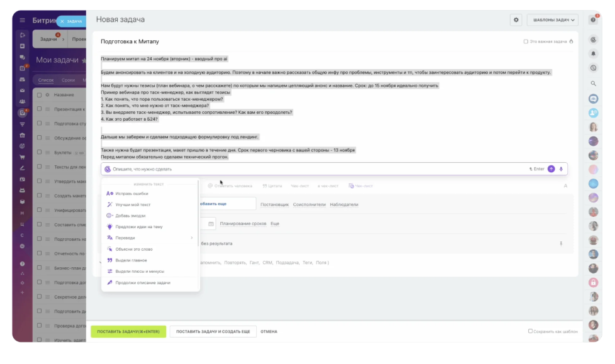The image size is (615, 364).
Task: Click the AI prompt input field
Action: click(x=315, y=169)
